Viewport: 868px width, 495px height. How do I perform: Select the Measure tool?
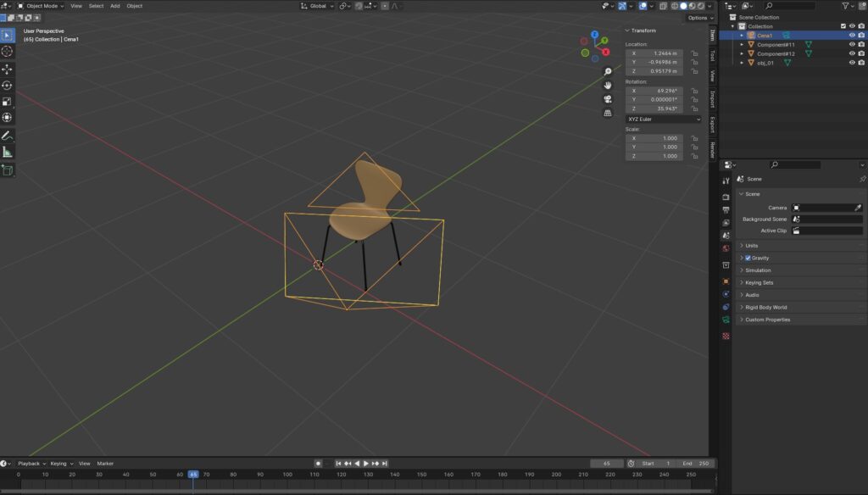[8, 152]
